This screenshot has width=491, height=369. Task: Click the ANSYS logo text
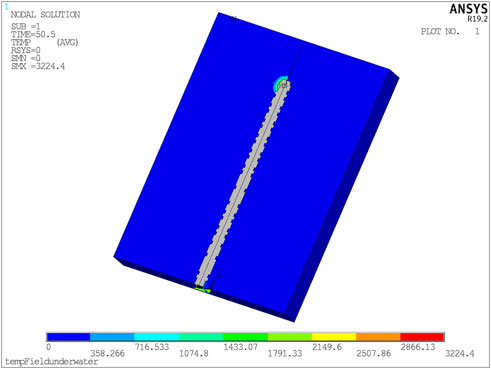coord(469,9)
